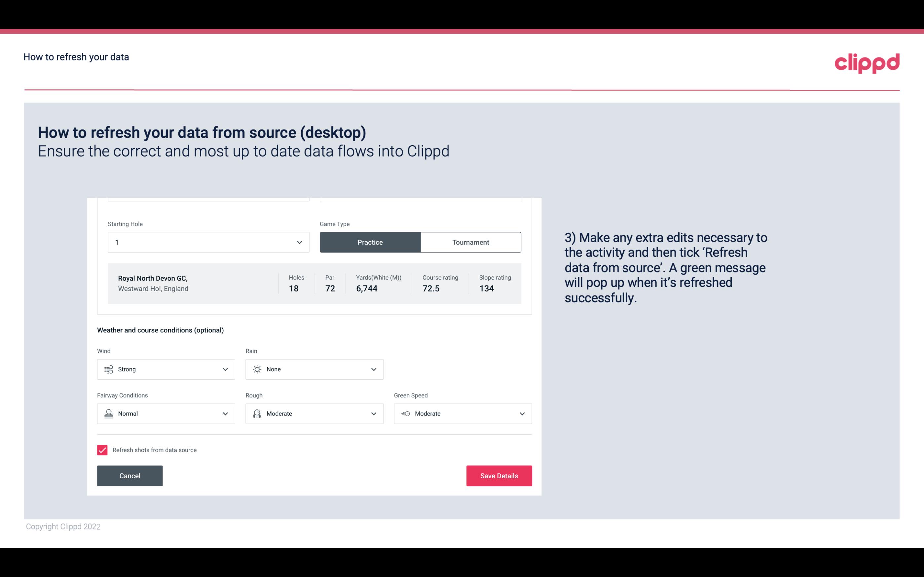Click the Save Details button

click(x=499, y=475)
